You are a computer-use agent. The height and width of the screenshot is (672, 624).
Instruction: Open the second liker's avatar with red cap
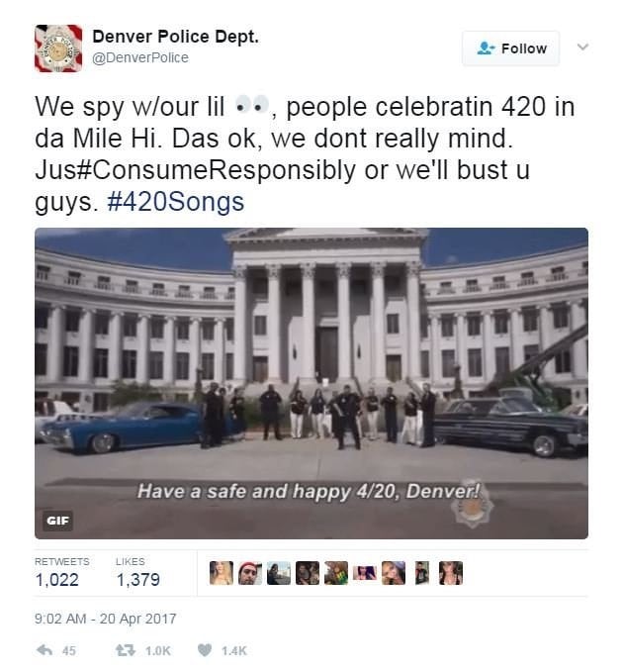[x=250, y=573]
